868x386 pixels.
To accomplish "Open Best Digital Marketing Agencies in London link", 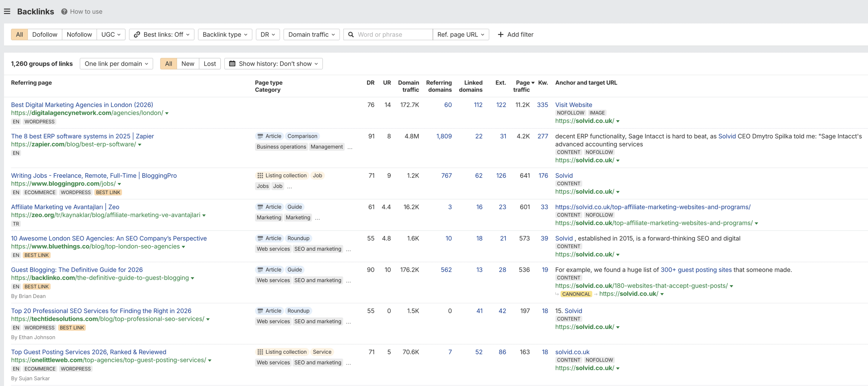I will (x=82, y=105).
